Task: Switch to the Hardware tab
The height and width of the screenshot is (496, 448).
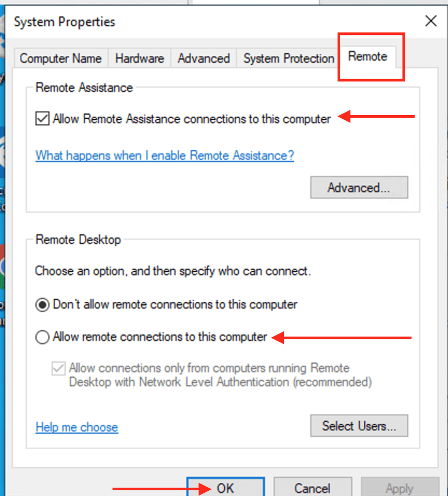Action: click(140, 58)
